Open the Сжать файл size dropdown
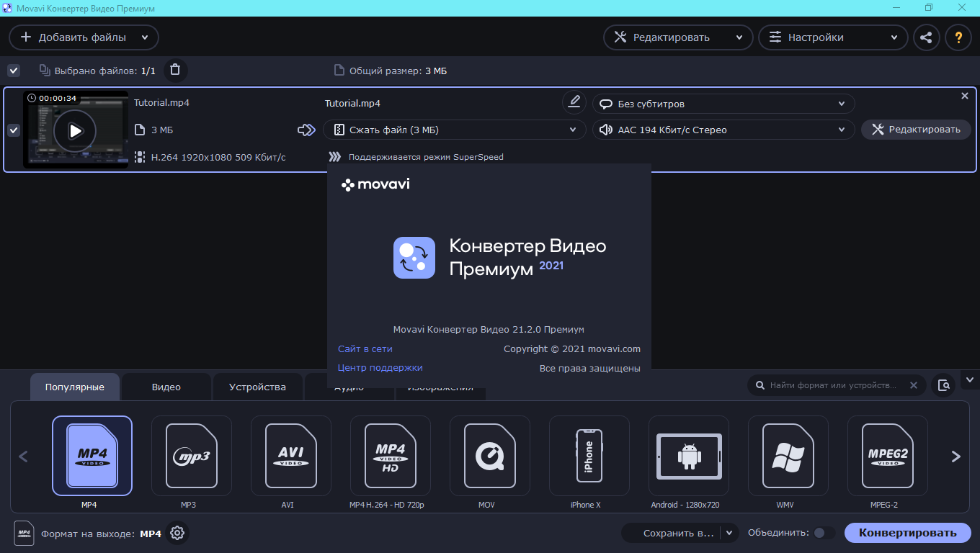 (454, 130)
